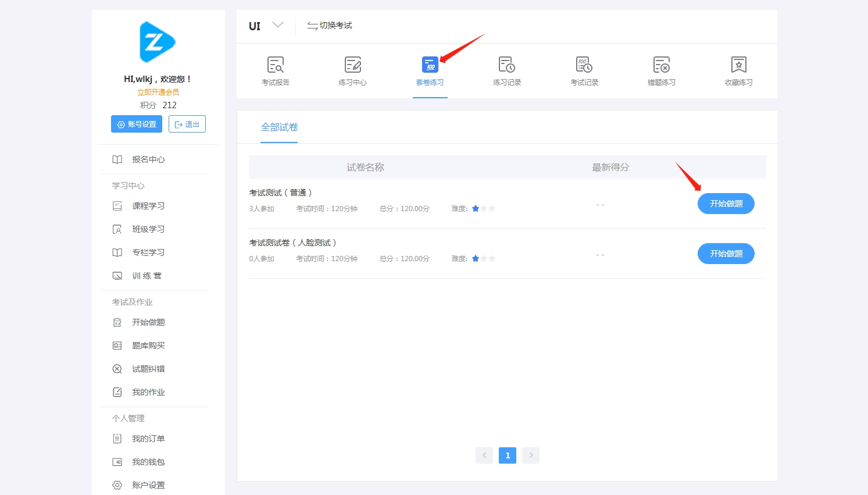The image size is (868, 495).
Task: Select the 套卷练习 icon
Action: pyautogui.click(x=430, y=65)
